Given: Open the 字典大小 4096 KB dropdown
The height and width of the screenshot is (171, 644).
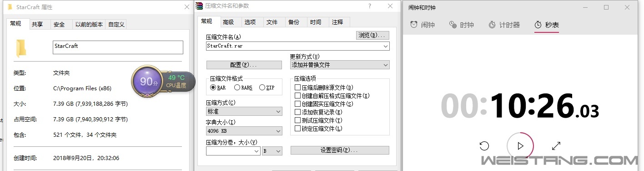Looking at the screenshot, I should tap(244, 131).
